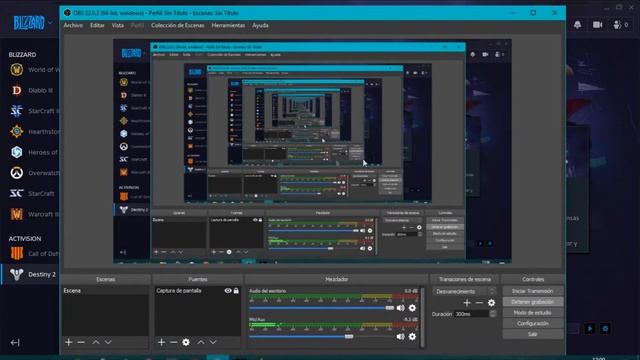This screenshot has height=360, width=640.
Task: Click the Mezclador panel header
Action: click(337, 279)
